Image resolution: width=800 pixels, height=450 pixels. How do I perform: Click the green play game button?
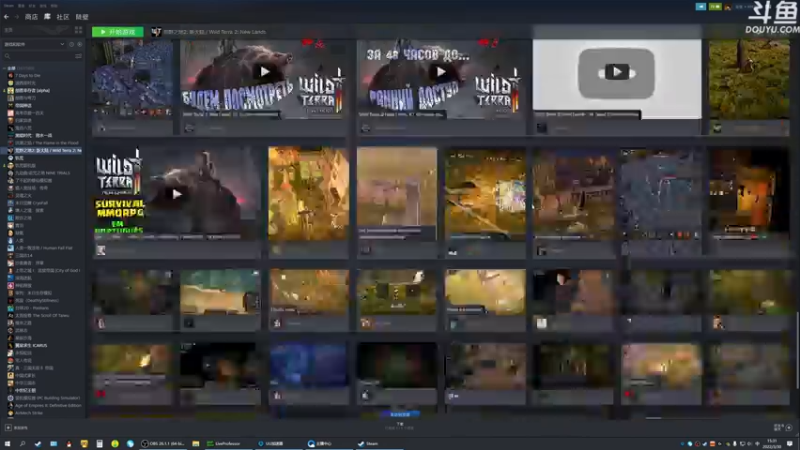(x=117, y=32)
